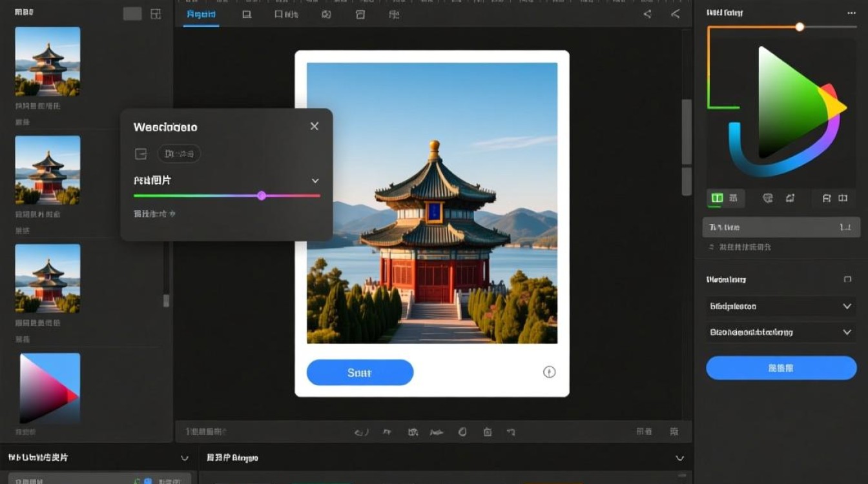868x484 pixels.
Task: Open the top toolbar tab with square icon and label
Action: [x=286, y=14]
